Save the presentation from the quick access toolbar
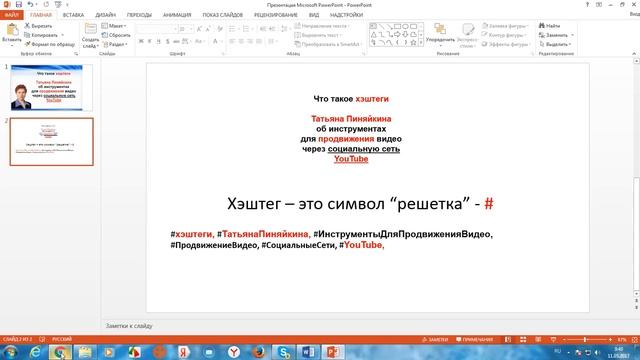 pyautogui.click(x=19, y=4)
